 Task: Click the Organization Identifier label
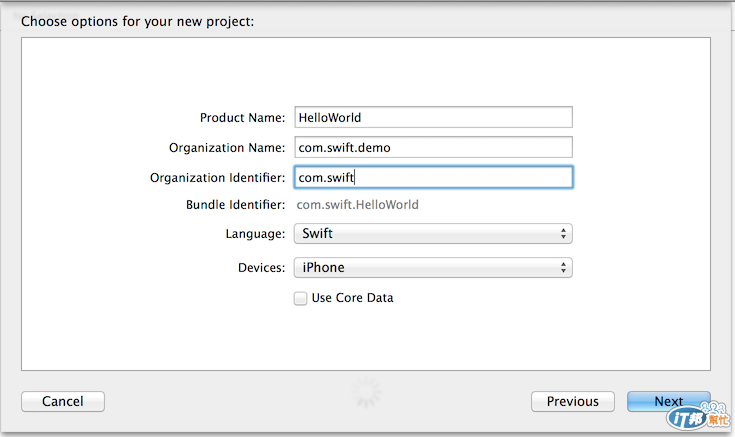pyautogui.click(x=218, y=178)
